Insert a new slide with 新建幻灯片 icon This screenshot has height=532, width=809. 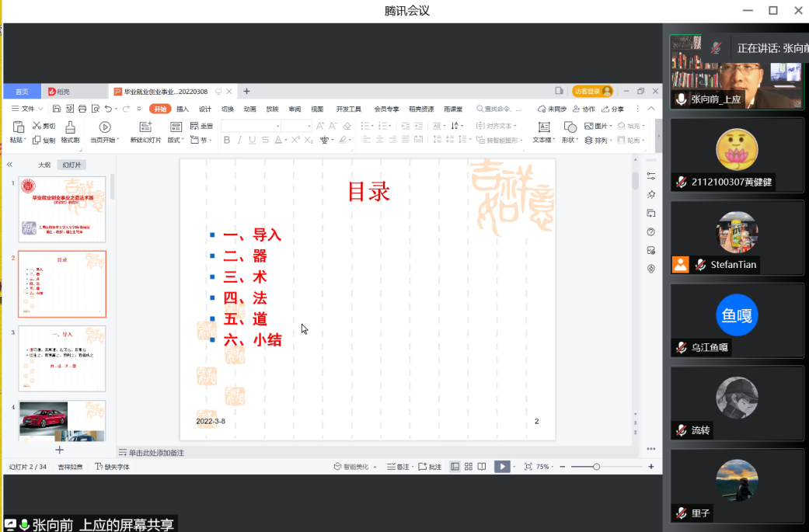click(145, 127)
